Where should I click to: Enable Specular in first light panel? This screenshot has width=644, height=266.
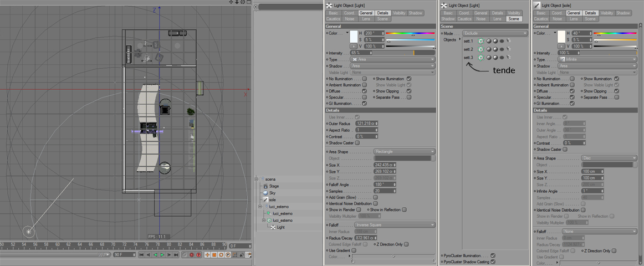[x=364, y=98]
